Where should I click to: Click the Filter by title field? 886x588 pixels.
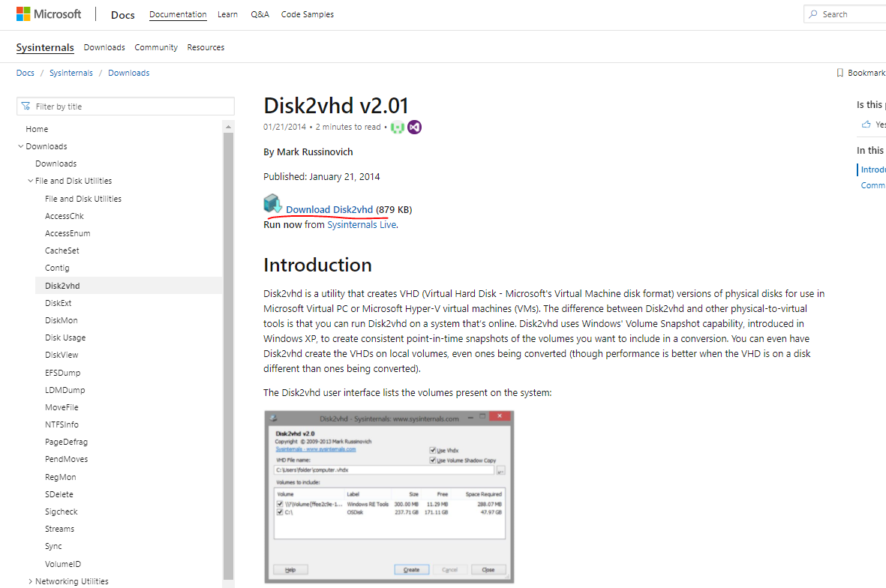click(x=125, y=106)
